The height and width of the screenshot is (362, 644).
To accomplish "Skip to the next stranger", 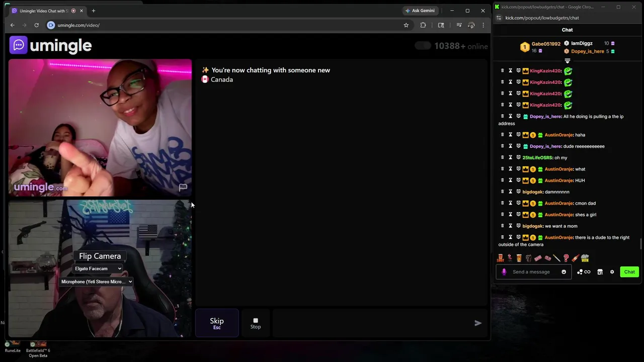I will [217, 323].
